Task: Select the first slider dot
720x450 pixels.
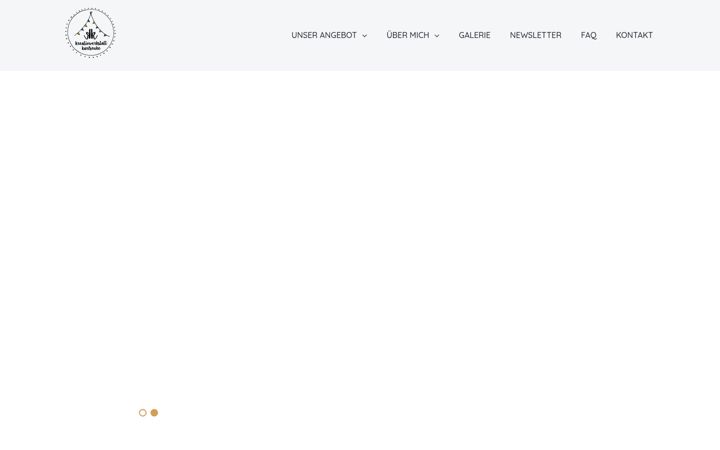Action: 143,413
